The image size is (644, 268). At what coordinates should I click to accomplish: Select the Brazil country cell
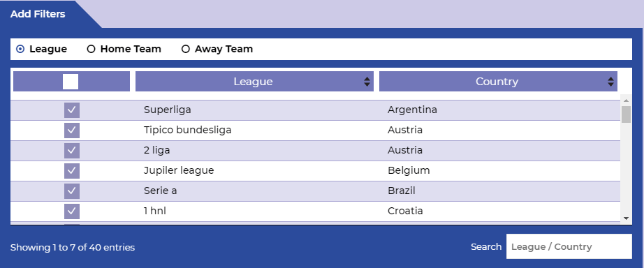tap(401, 191)
